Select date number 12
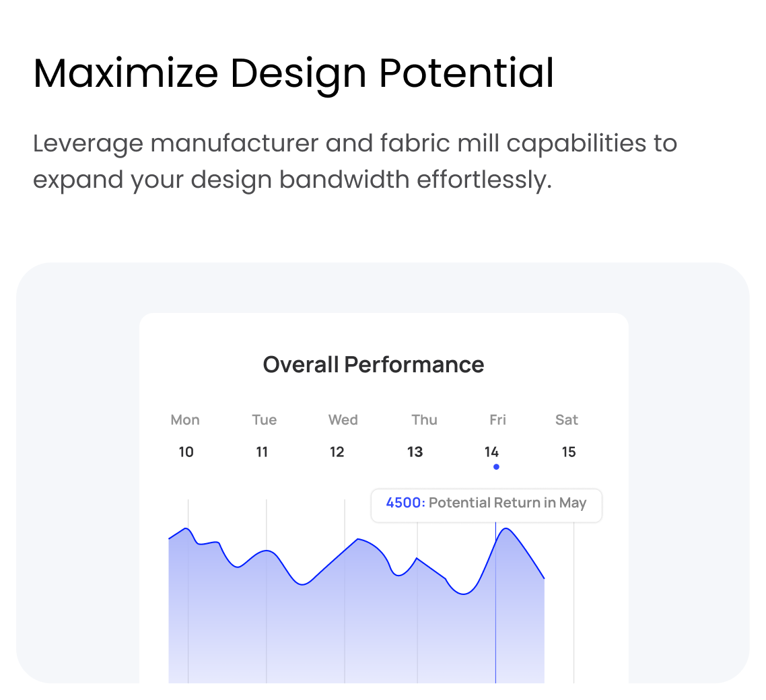Image resolution: width=766 pixels, height=700 pixels. tap(337, 452)
